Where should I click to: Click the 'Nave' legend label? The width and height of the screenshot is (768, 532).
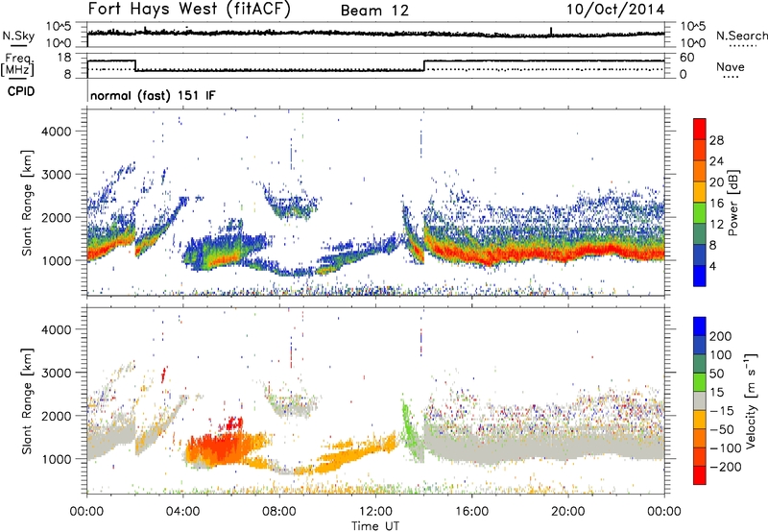click(x=730, y=66)
